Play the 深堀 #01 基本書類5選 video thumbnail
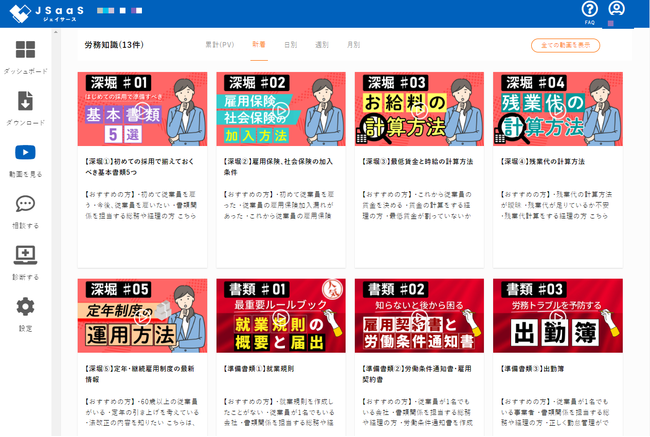The height and width of the screenshot is (437, 650). click(x=142, y=110)
